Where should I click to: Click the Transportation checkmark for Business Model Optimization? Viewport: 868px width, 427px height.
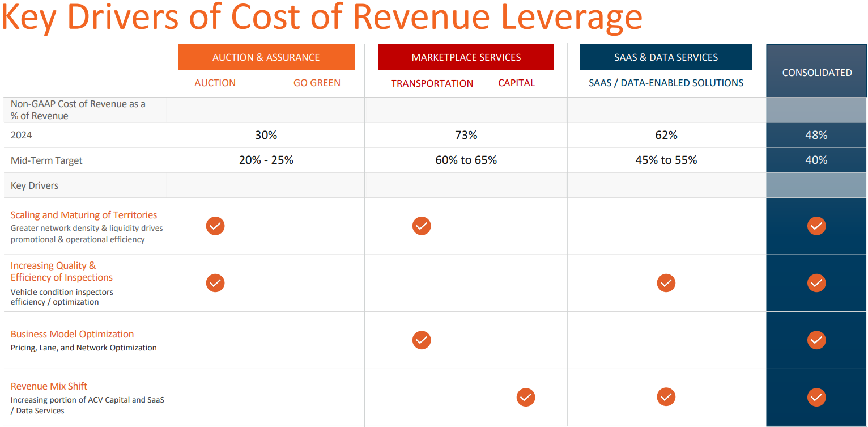click(422, 340)
